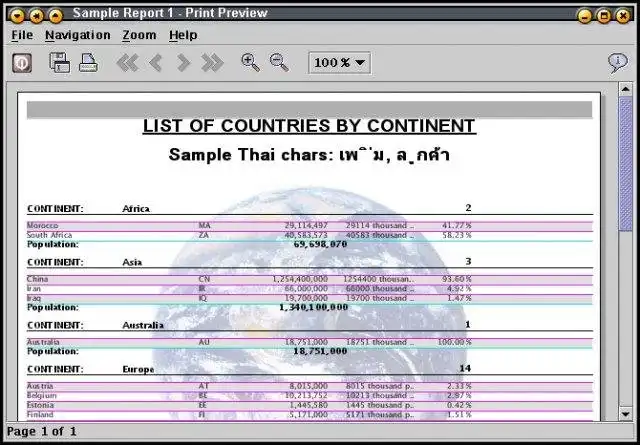Image resolution: width=640 pixels, height=445 pixels.
Task: Click the Europe continent name
Action: pos(138,369)
